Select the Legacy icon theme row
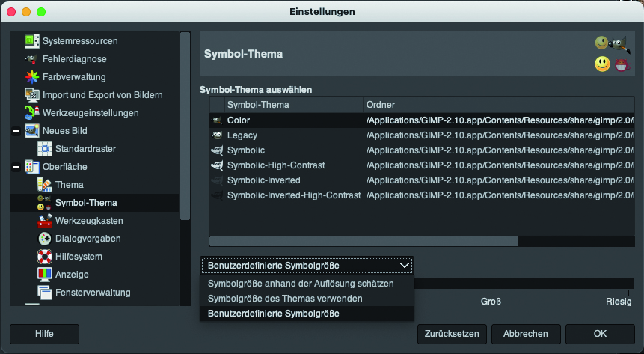 point(422,135)
